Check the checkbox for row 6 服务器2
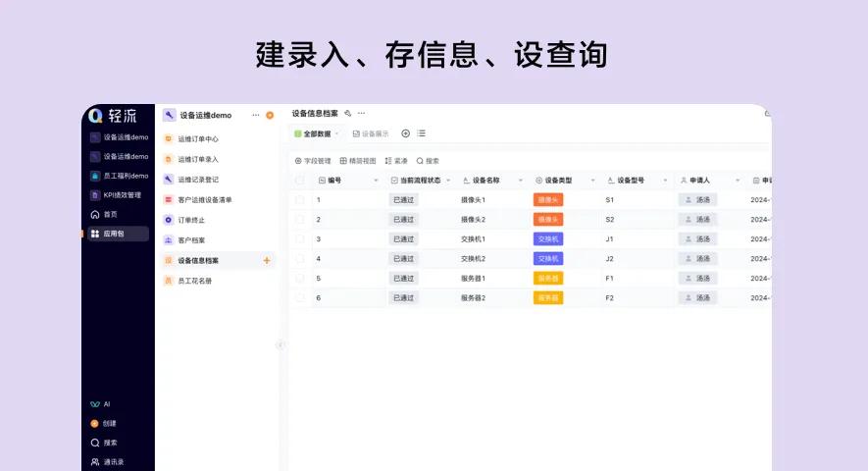 click(300, 297)
